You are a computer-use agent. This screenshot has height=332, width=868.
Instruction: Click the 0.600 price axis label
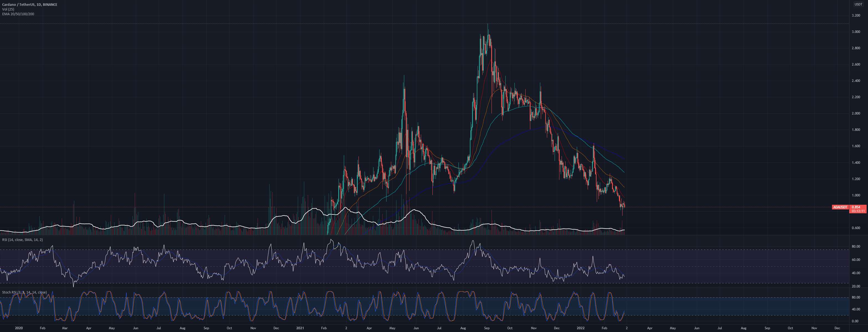click(x=856, y=228)
